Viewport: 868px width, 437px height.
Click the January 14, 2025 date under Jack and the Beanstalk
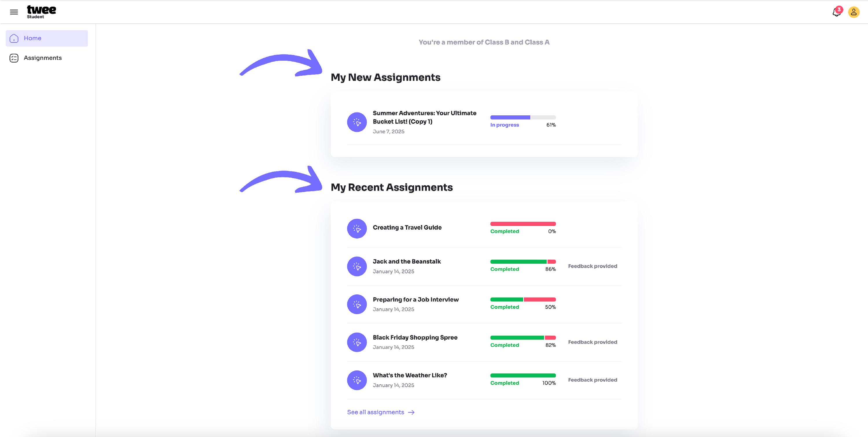[x=393, y=272]
